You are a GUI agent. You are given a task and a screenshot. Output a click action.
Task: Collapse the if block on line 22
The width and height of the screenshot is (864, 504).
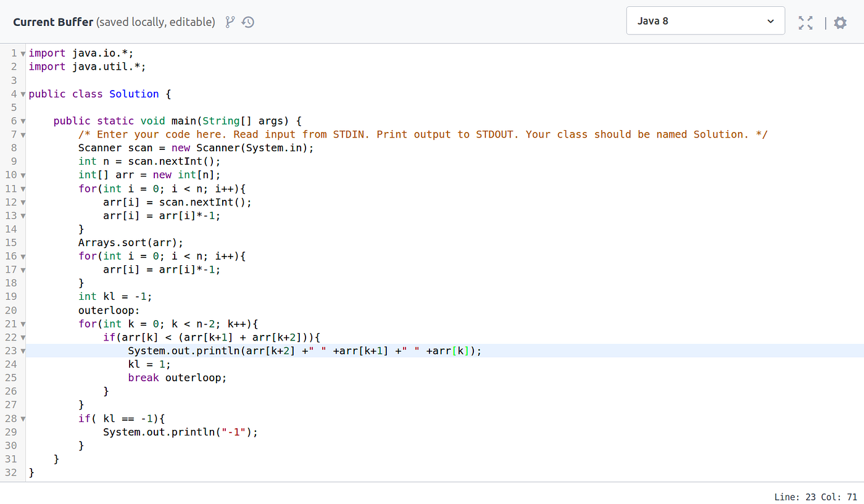22,337
